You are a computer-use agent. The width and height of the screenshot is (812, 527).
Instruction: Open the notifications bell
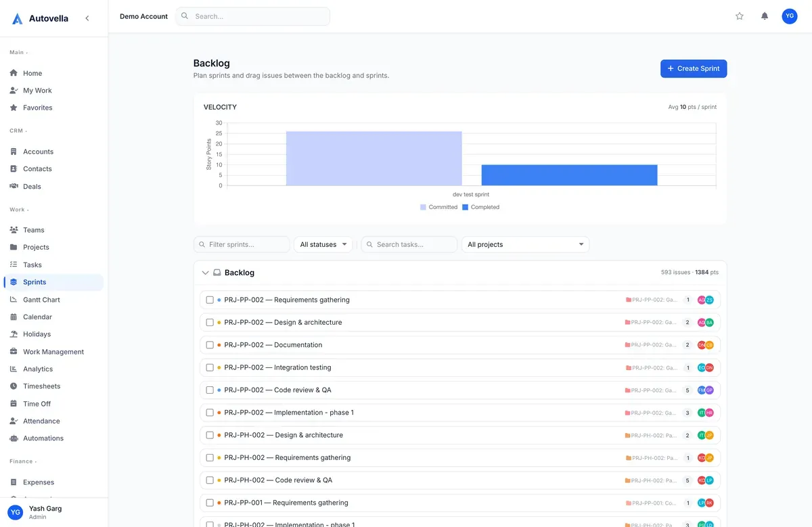[765, 16]
